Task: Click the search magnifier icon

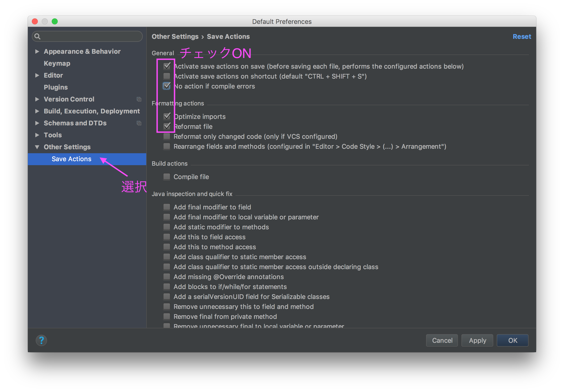Action: point(38,37)
